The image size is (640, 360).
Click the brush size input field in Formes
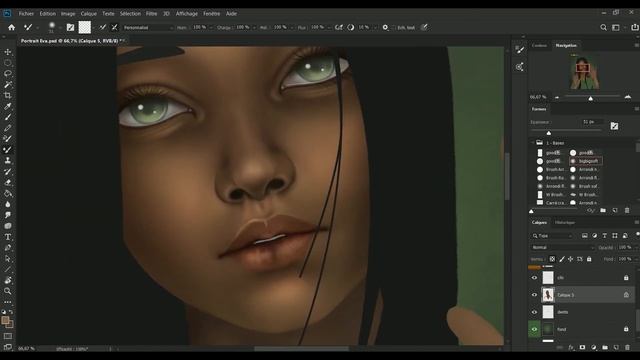point(592,122)
